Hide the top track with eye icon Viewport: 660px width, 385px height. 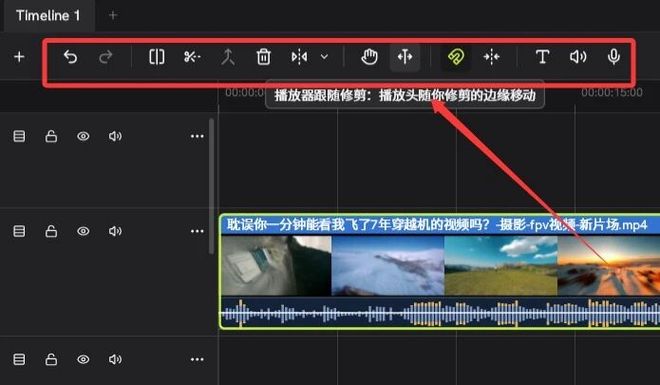click(x=83, y=136)
